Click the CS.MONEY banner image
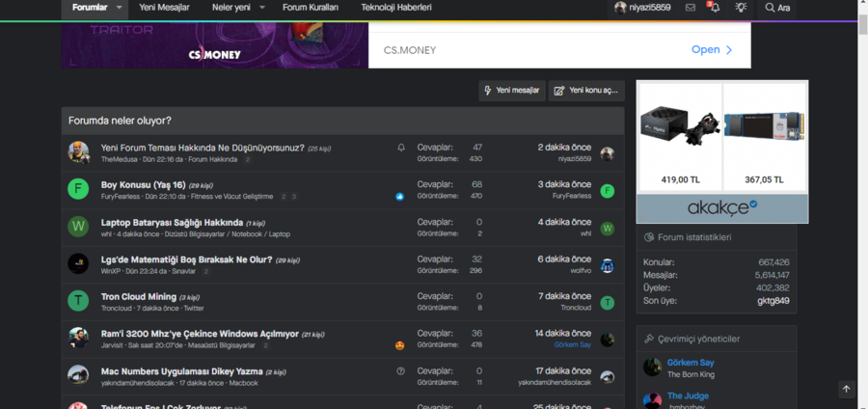 215,44
